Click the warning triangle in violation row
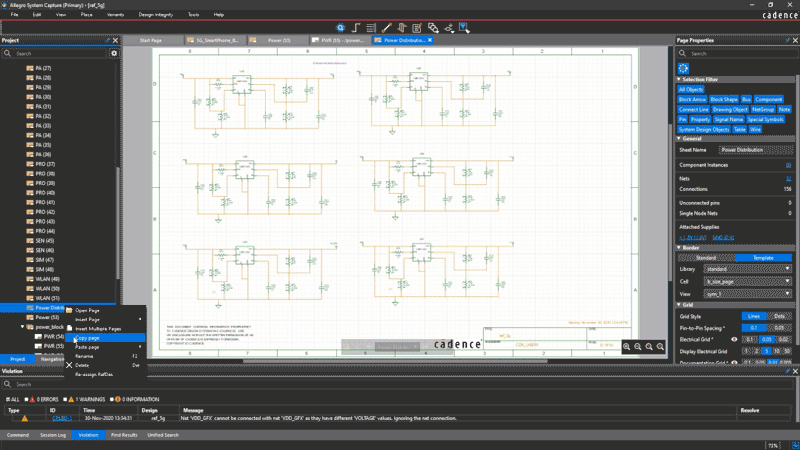The width and height of the screenshot is (800, 450). point(24,418)
